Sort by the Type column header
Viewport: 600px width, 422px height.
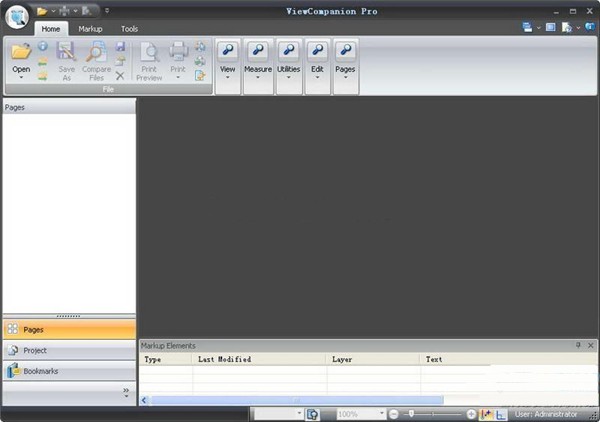pyautogui.click(x=165, y=359)
